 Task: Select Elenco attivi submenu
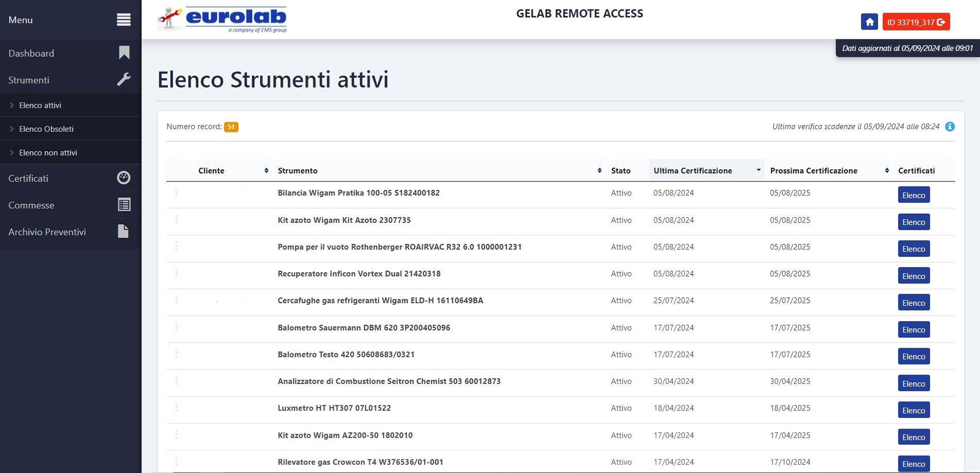click(71, 105)
